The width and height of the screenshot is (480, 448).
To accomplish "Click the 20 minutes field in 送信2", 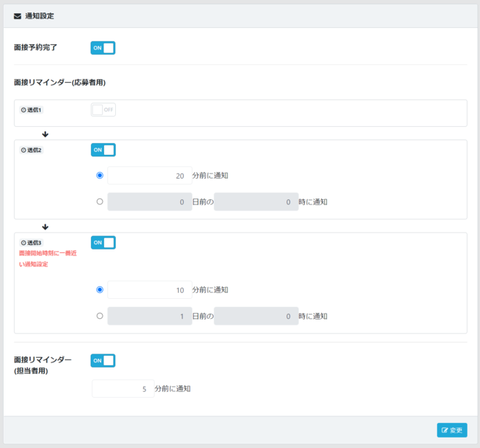I will (x=149, y=176).
